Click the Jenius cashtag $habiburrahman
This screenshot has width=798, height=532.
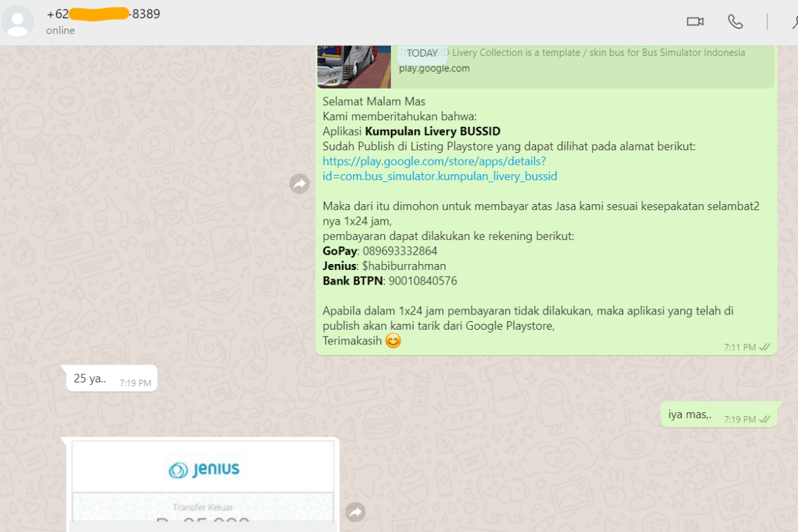pos(404,266)
